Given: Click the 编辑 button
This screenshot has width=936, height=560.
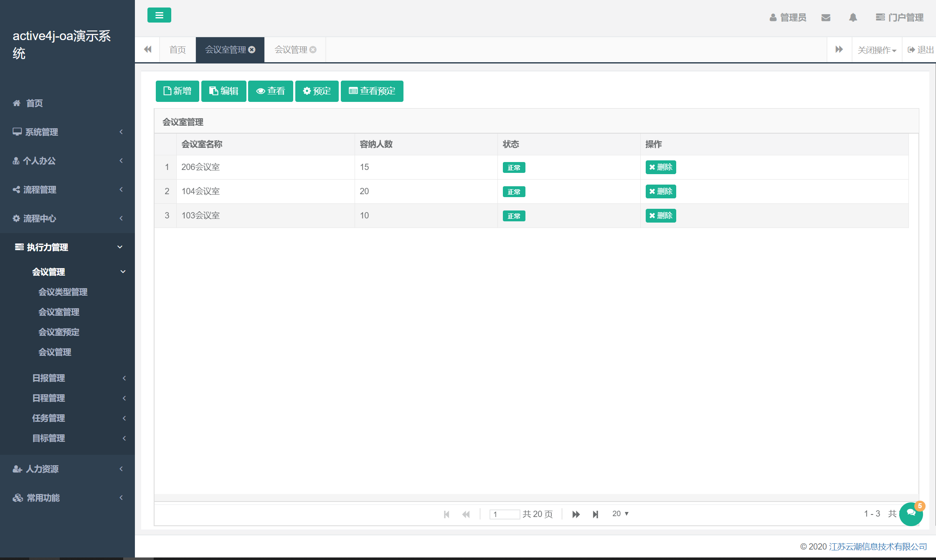Looking at the screenshot, I should pos(224,91).
